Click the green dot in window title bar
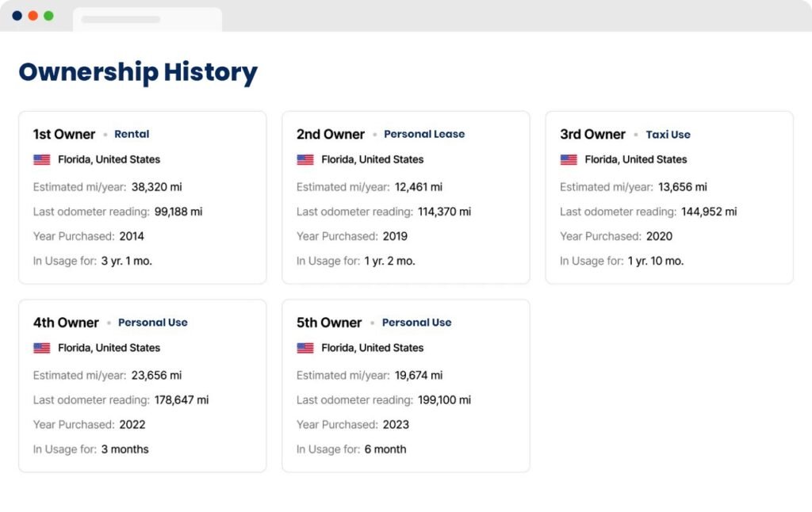 coord(48,16)
